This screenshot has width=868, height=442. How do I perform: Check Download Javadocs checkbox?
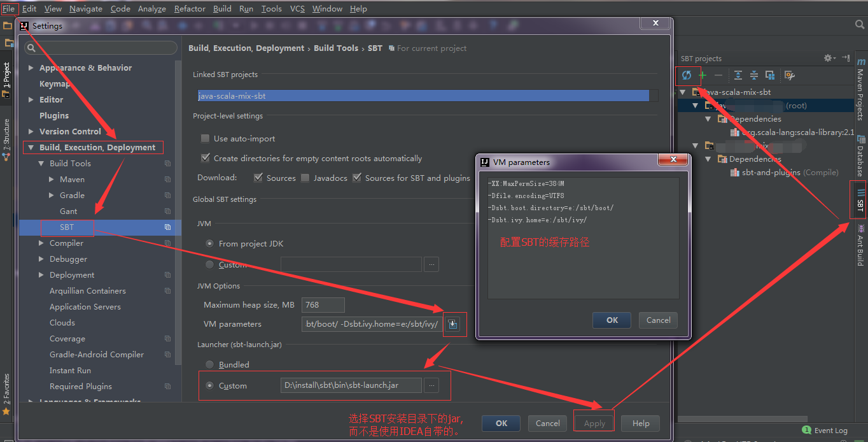pos(305,178)
